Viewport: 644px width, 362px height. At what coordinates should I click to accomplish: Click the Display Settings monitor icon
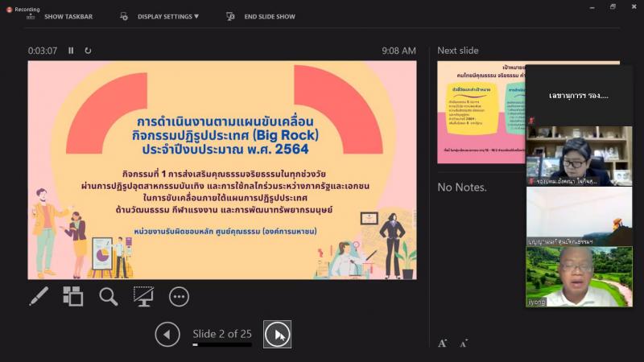pyautogui.click(x=124, y=16)
